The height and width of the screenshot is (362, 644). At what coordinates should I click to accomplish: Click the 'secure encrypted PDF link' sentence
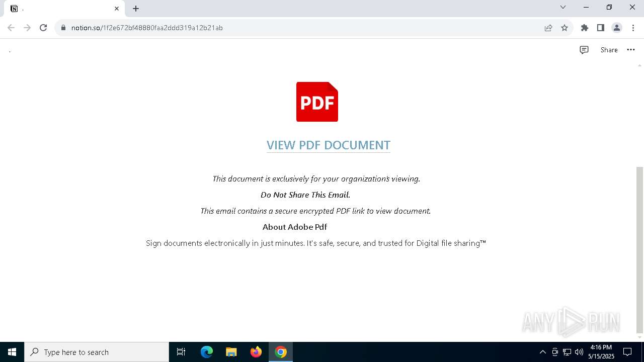[x=315, y=211]
